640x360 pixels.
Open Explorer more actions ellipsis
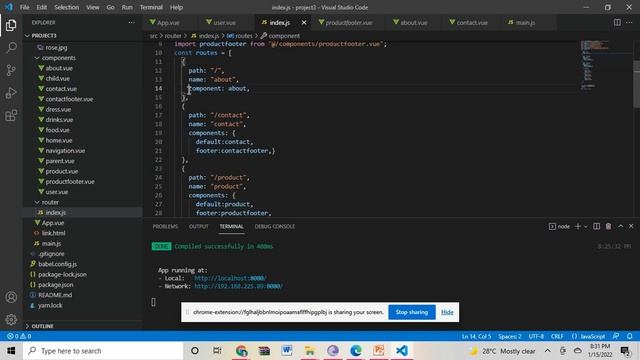(131, 22)
